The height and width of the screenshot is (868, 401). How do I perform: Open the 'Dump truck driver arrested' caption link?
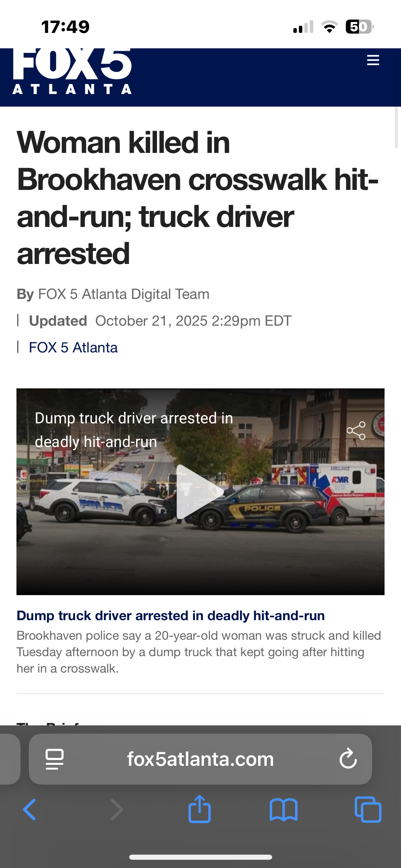tap(171, 616)
